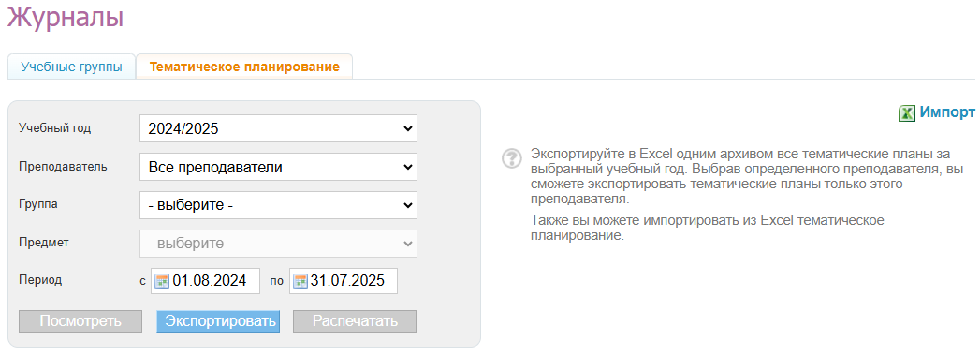Expand the Преподаватель dropdown list
980x356 pixels.
[x=278, y=167]
